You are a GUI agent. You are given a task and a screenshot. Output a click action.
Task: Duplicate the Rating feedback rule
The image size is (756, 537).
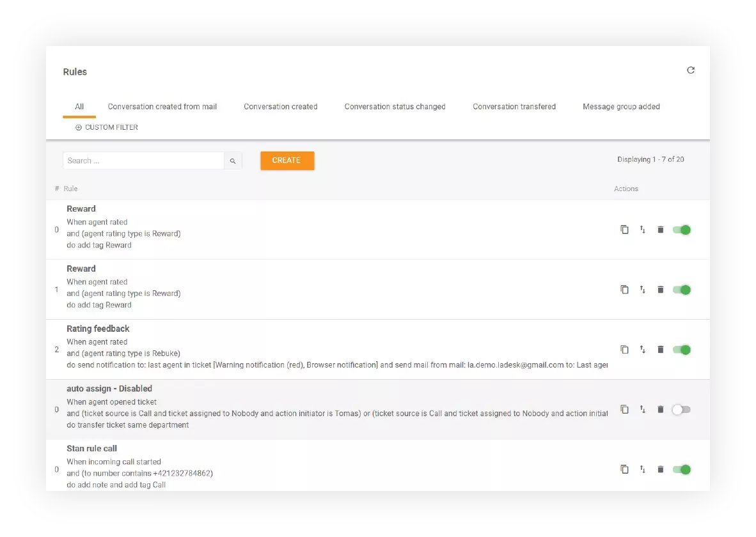(x=625, y=349)
